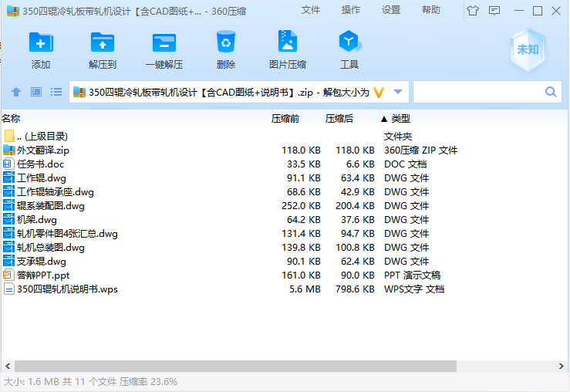Expand the address bar path dropdown arrow
Image resolution: width=570 pixels, height=392 pixels.
(398, 92)
